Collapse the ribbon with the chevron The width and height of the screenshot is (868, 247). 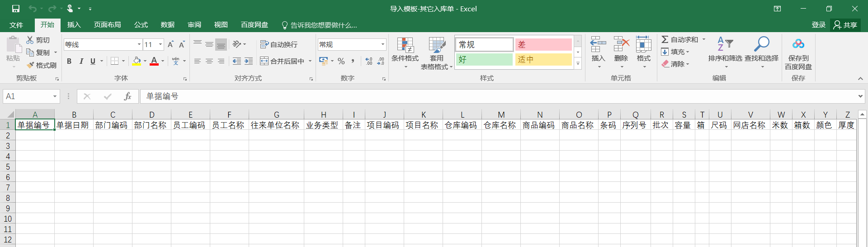tap(860, 78)
